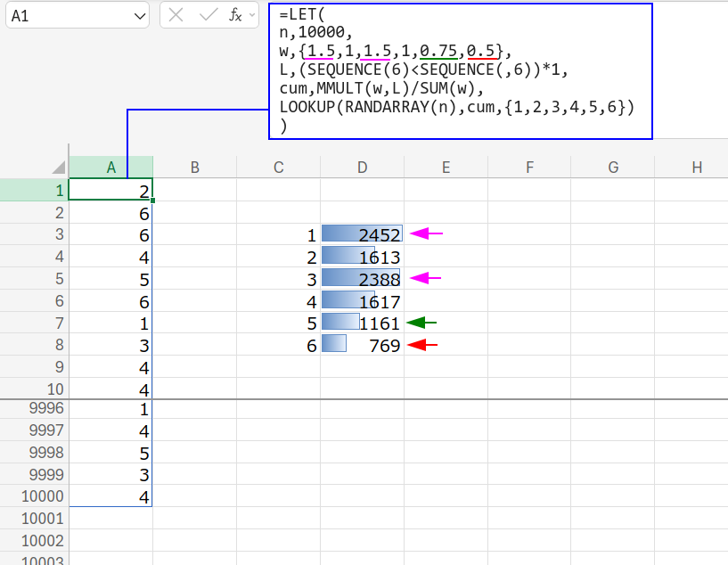Select row 1 header

pos(34,190)
